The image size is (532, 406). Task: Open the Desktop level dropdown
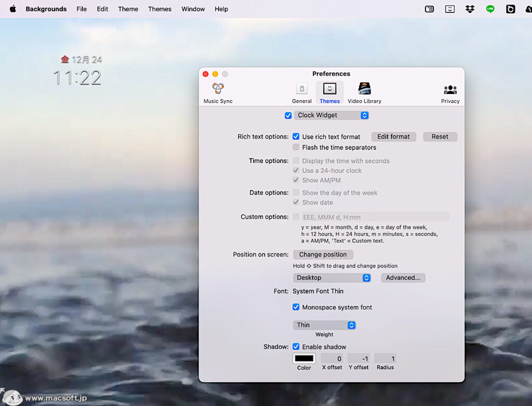(x=331, y=278)
